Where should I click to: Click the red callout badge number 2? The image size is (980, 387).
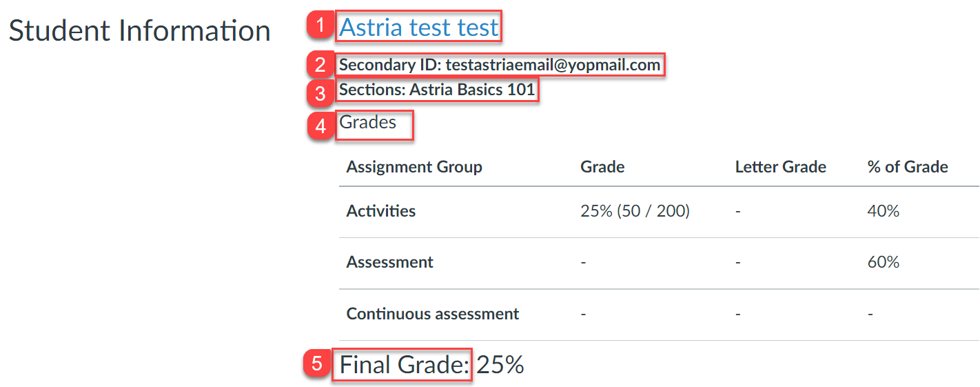(319, 66)
